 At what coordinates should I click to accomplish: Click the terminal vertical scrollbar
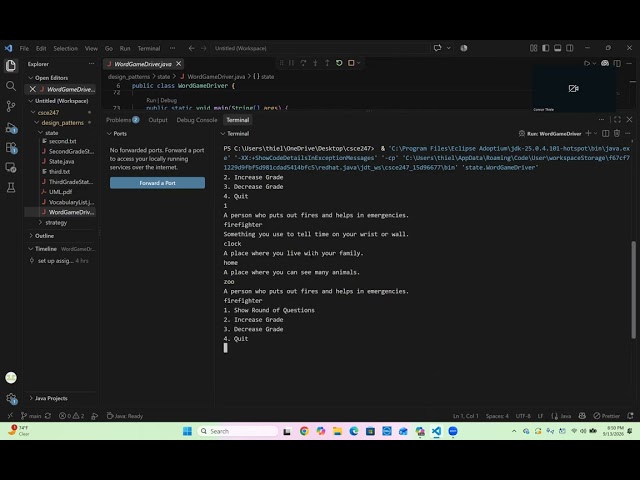coord(633,290)
